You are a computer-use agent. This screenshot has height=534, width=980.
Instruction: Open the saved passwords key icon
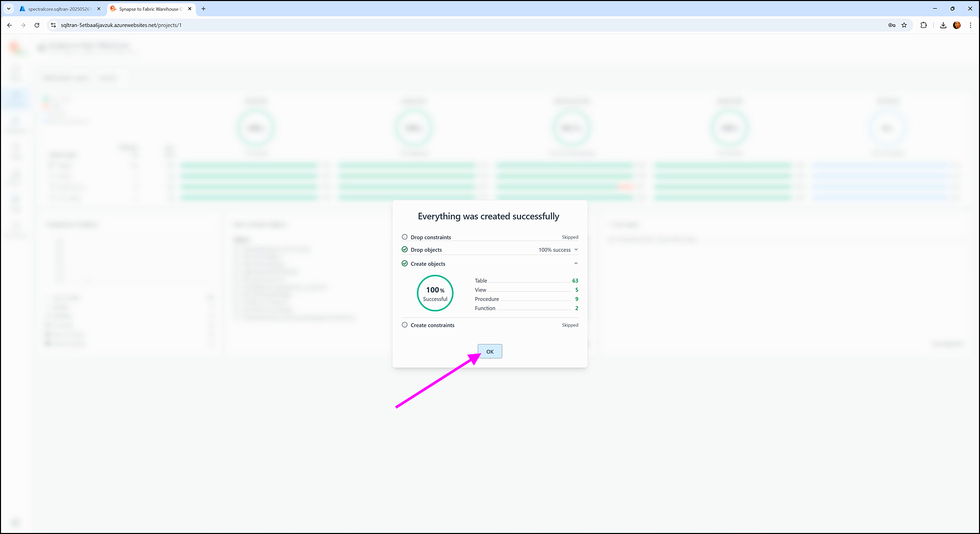pyautogui.click(x=891, y=25)
